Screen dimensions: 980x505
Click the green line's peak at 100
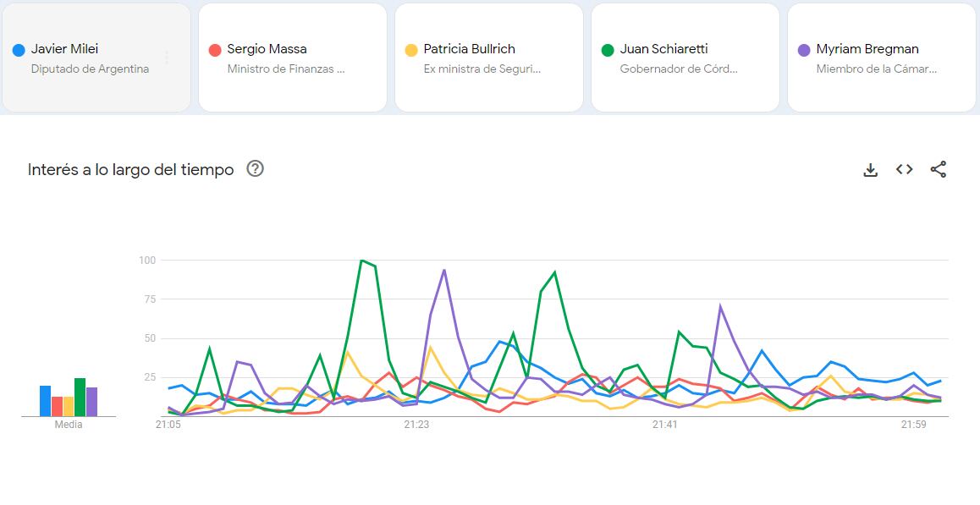361,261
